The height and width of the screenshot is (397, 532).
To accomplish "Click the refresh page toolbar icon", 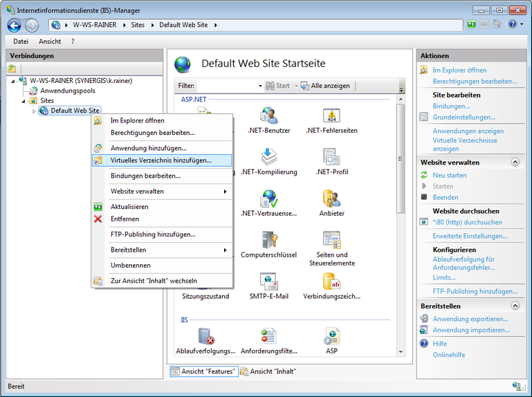I will click(x=471, y=24).
